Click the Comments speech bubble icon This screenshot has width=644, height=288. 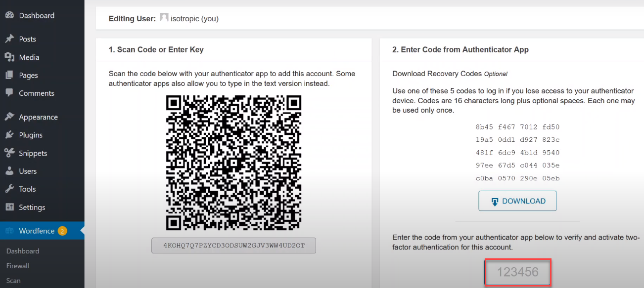point(9,93)
